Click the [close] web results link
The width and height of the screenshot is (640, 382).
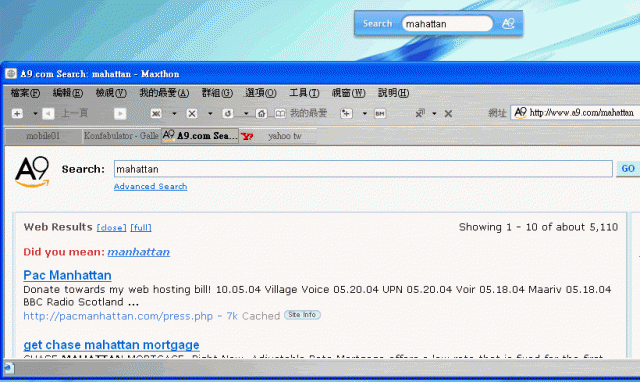point(111,228)
